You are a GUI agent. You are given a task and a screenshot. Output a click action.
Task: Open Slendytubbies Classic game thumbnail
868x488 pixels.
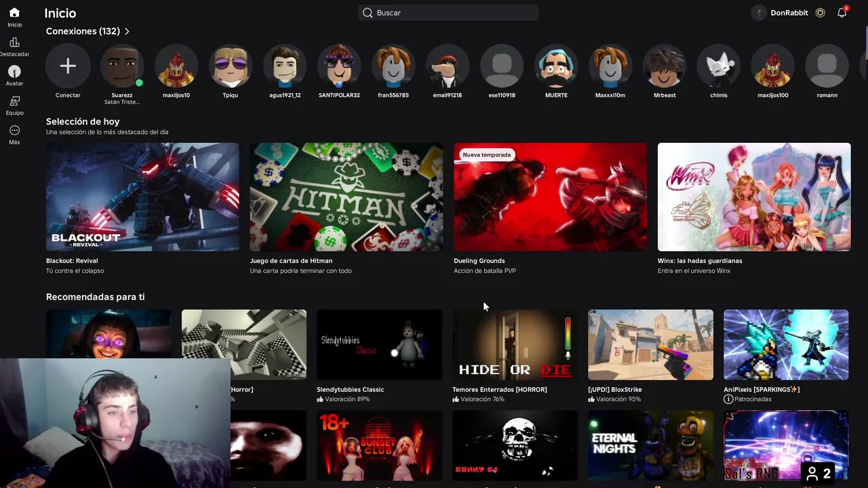pyautogui.click(x=379, y=344)
